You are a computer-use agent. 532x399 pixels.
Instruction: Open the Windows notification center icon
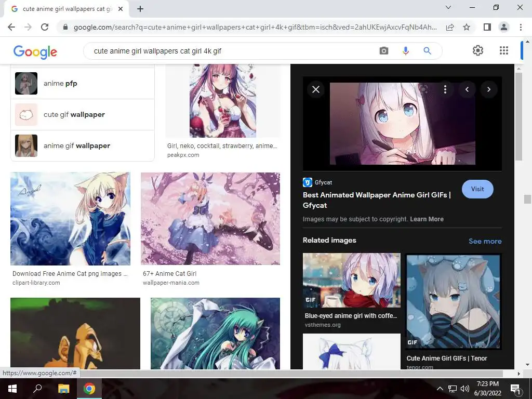(x=515, y=389)
